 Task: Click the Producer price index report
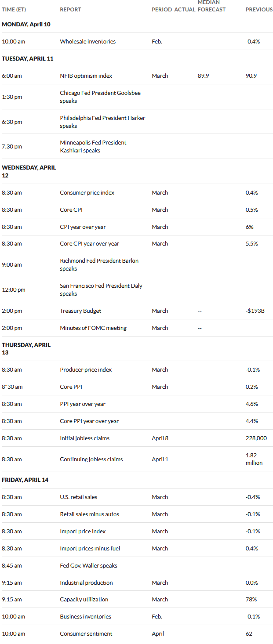tap(86, 370)
